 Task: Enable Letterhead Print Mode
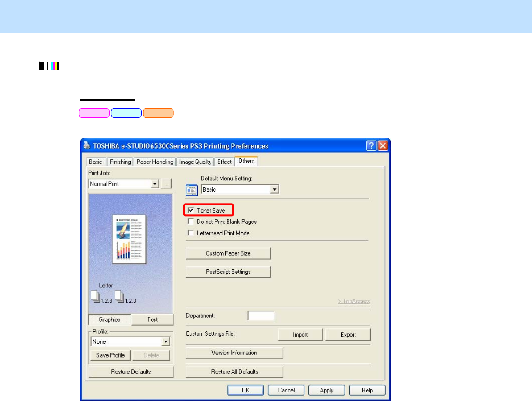pos(191,233)
